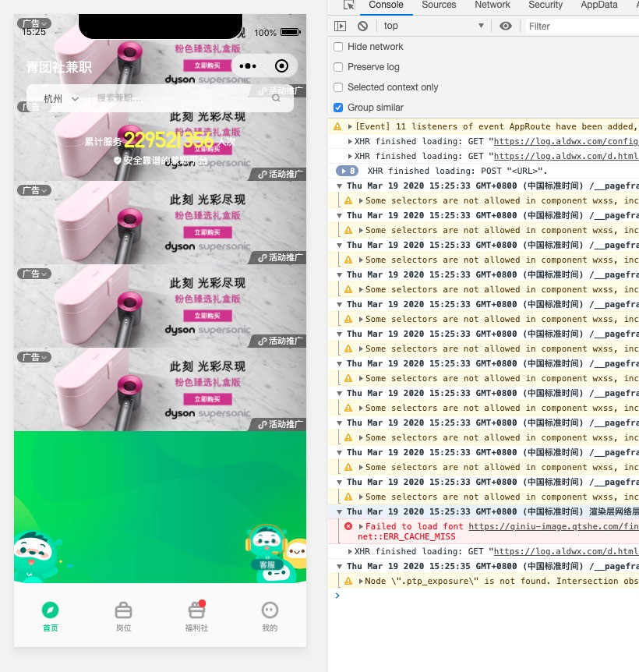Tap the first 广告 ad label
This screenshot has width=639, height=672.
pos(34,23)
